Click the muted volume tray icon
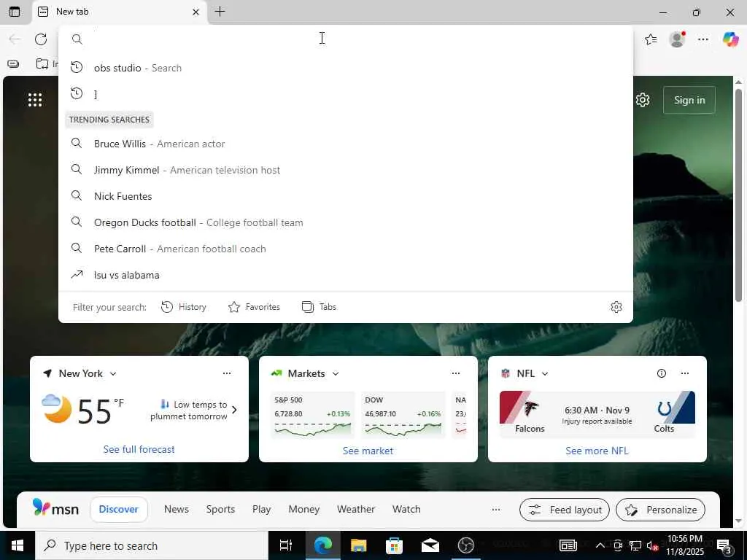Image resolution: width=747 pixels, height=560 pixels. 652,545
